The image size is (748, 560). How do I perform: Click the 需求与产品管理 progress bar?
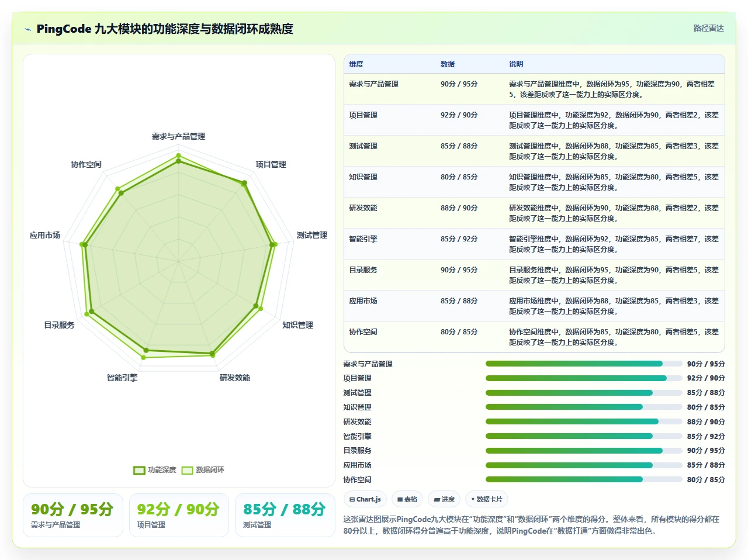coord(584,364)
